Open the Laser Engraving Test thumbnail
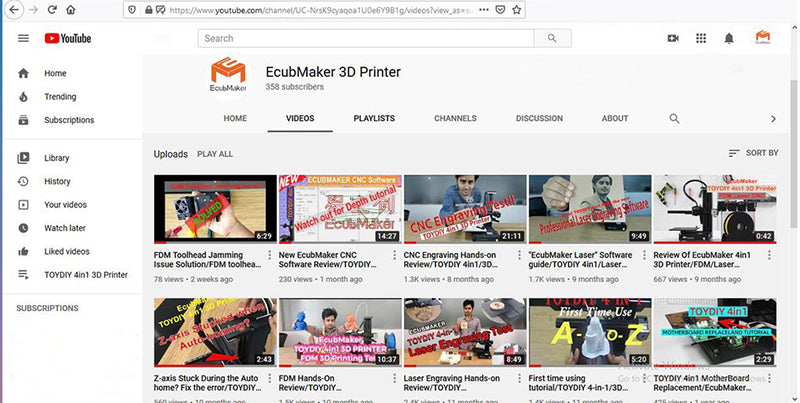Screen dimensions: 800x403 pos(465,333)
